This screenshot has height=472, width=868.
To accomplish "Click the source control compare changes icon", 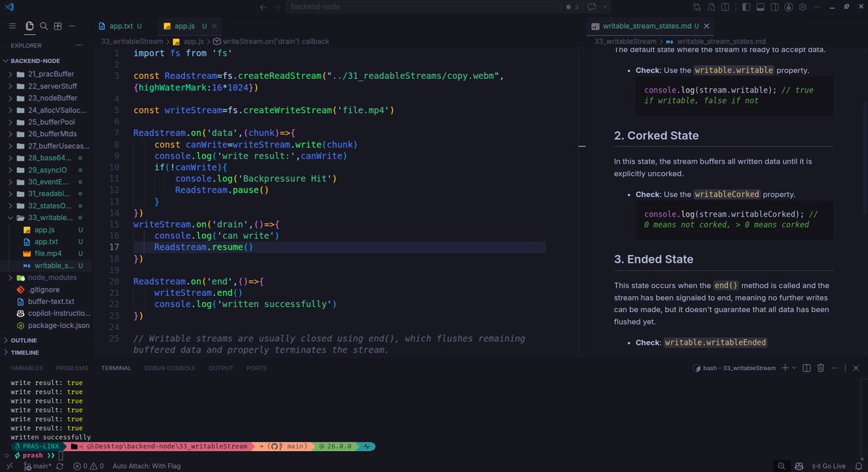I will click(696, 7).
